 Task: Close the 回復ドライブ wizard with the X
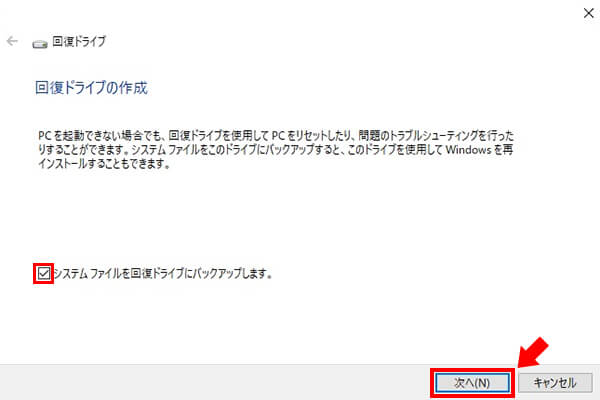click(589, 13)
